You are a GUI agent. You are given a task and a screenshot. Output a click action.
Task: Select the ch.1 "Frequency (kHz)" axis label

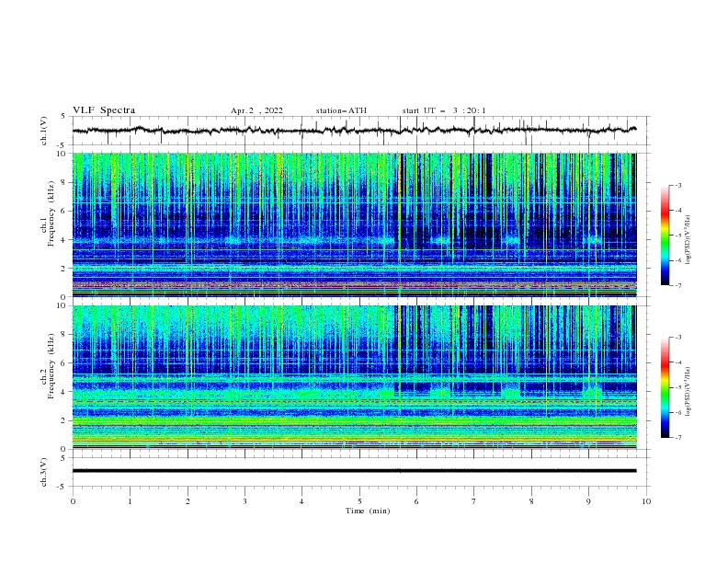pyautogui.click(x=51, y=214)
